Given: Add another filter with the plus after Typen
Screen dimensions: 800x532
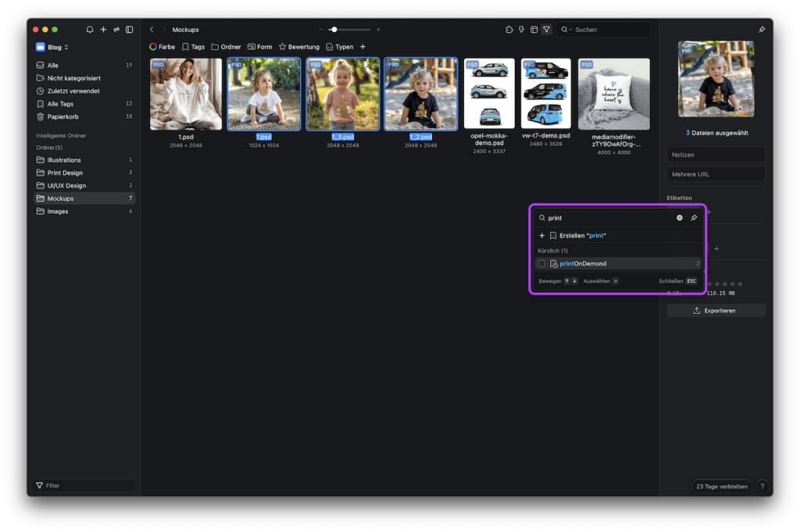Looking at the screenshot, I should tap(362, 47).
